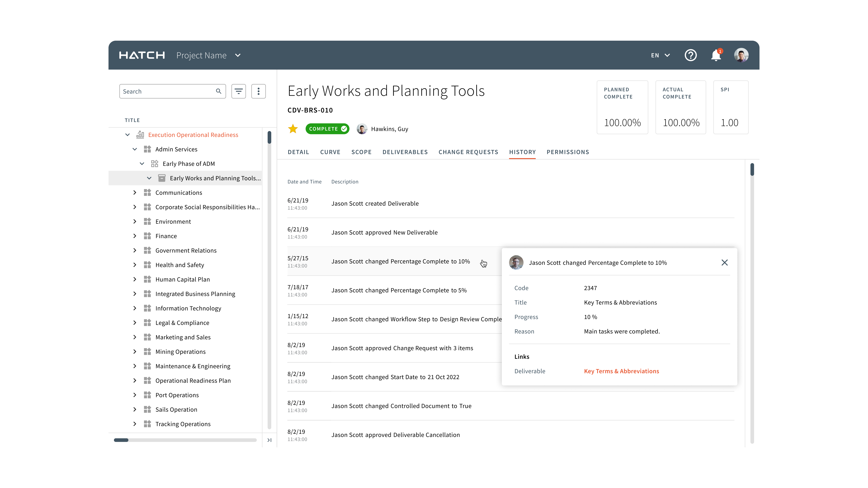Open the EN language dropdown

(x=660, y=55)
